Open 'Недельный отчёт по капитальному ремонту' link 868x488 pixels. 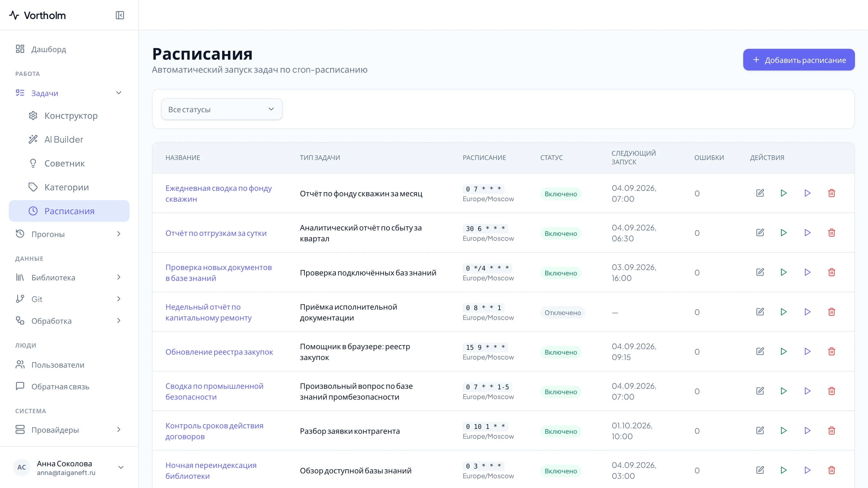pyautogui.click(x=209, y=312)
